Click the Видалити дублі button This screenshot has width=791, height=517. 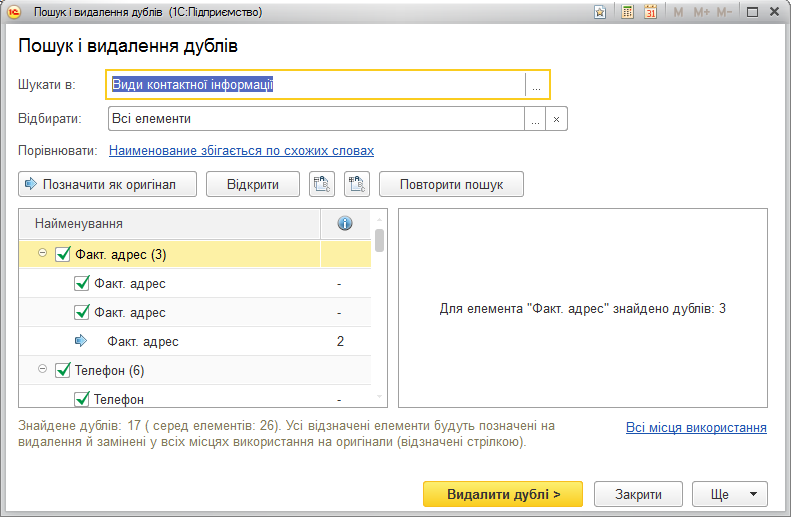coord(503,494)
